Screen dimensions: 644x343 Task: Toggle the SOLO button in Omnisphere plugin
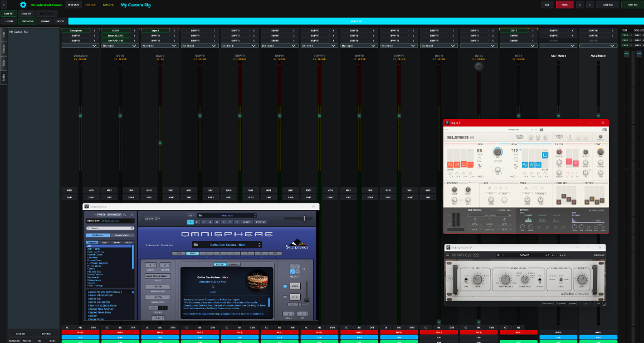pos(295,286)
